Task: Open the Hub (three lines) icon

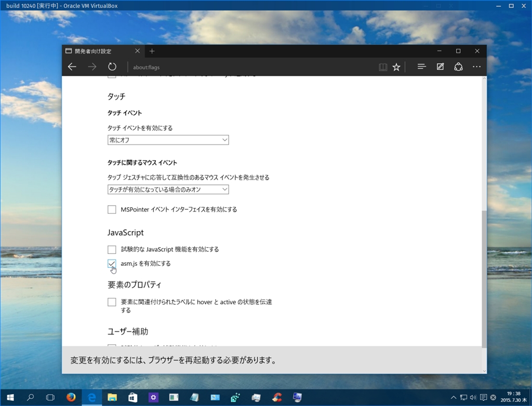Action: [x=422, y=67]
